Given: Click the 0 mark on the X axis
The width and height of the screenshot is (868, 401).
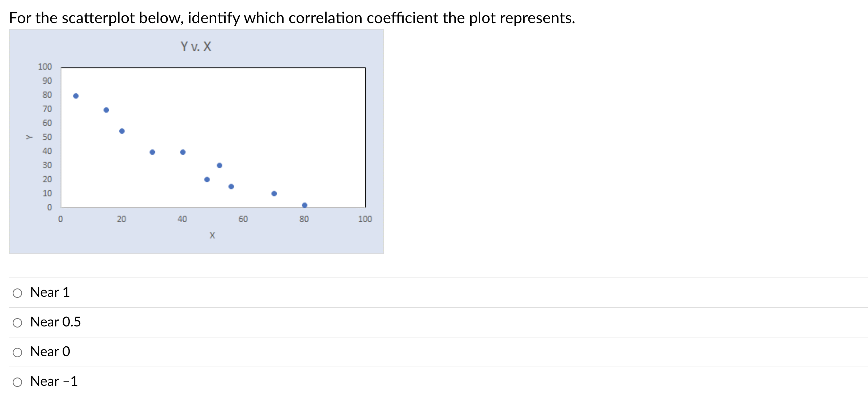Looking at the screenshot, I should point(61,219).
